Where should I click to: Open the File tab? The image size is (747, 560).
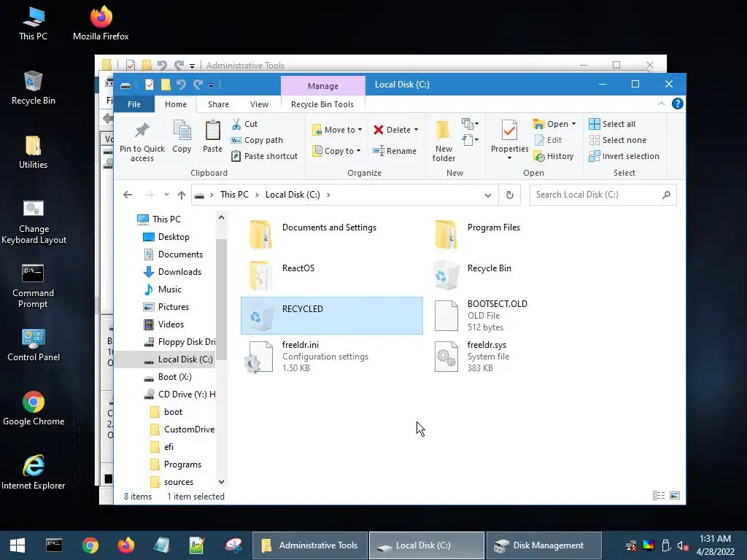point(134,104)
